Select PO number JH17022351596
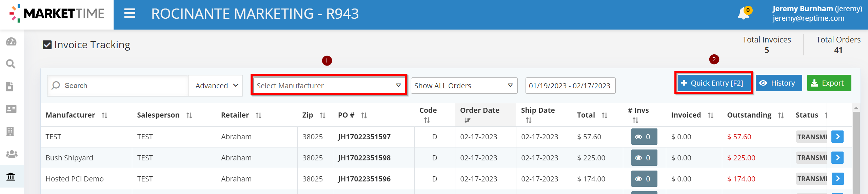 (x=364, y=179)
